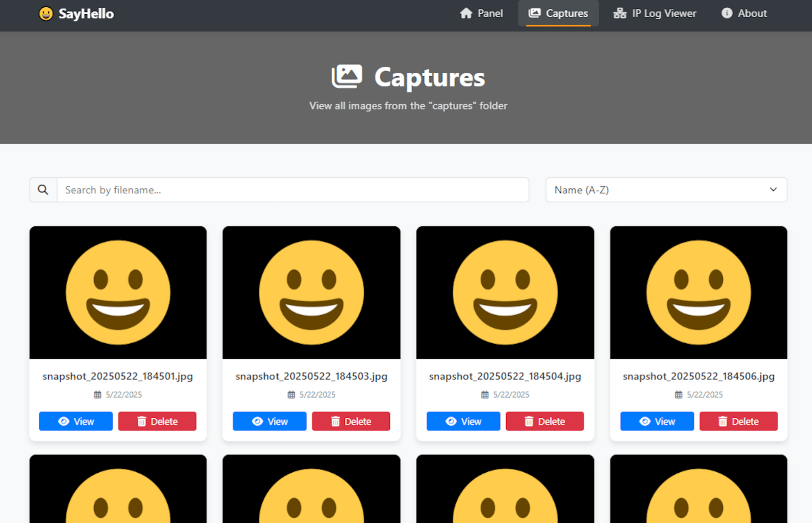The image size is (812, 523).
Task: Delete snapshot_20250522_184506.jpg
Action: (739, 421)
